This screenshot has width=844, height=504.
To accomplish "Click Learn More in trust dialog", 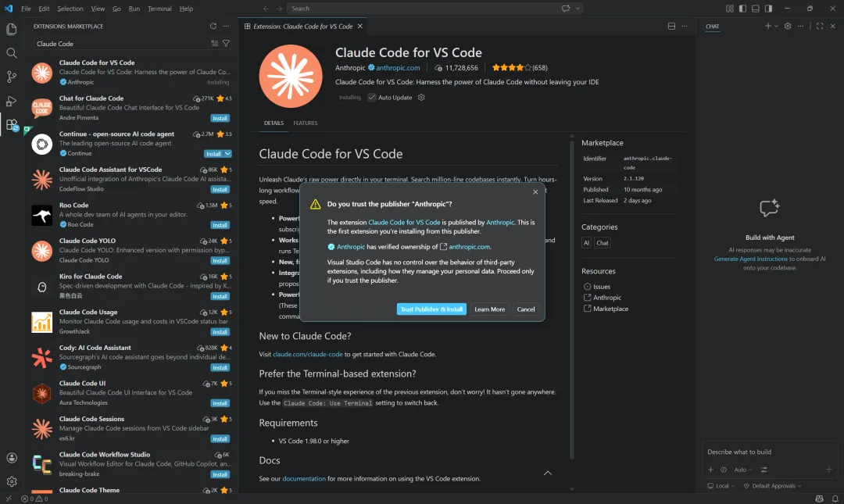I will (489, 309).
